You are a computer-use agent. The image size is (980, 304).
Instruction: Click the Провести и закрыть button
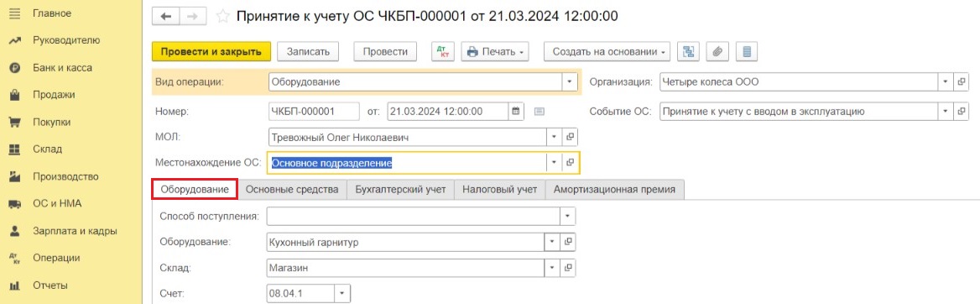pyautogui.click(x=211, y=52)
